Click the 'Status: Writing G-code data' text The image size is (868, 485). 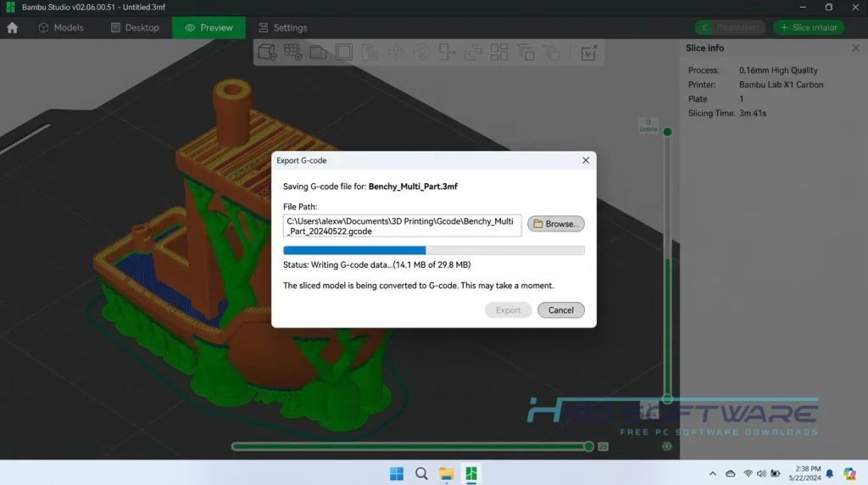click(376, 265)
